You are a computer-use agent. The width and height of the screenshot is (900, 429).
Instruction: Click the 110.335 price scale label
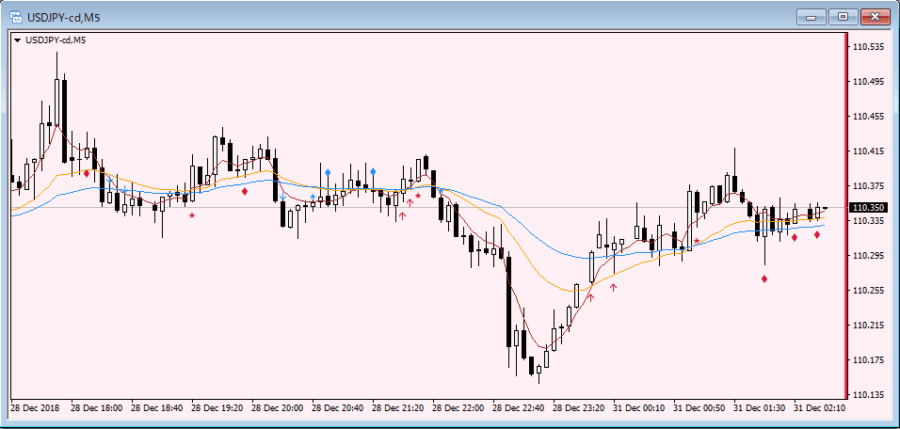868,221
